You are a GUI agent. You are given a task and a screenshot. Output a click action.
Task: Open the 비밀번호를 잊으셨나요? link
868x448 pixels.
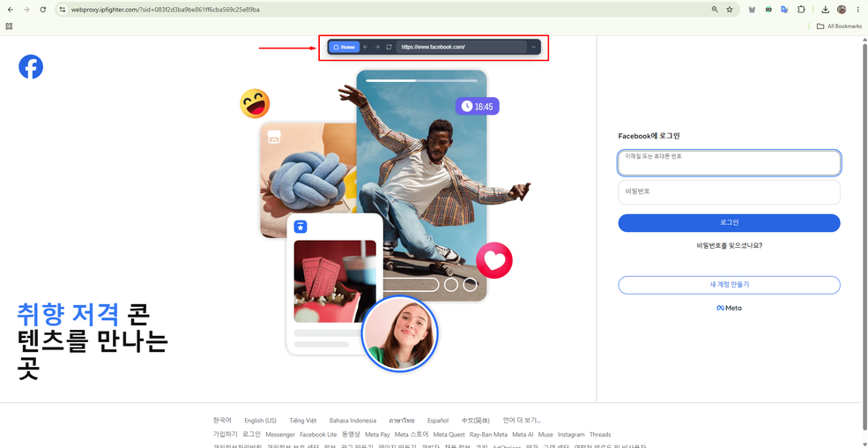[729, 245]
